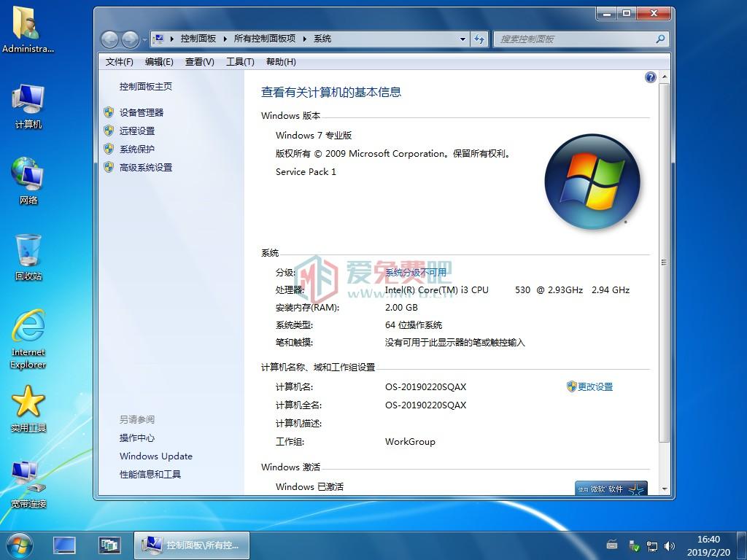Click the 2.00 GB RAM value
The image size is (747, 560).
coord(401,308)
